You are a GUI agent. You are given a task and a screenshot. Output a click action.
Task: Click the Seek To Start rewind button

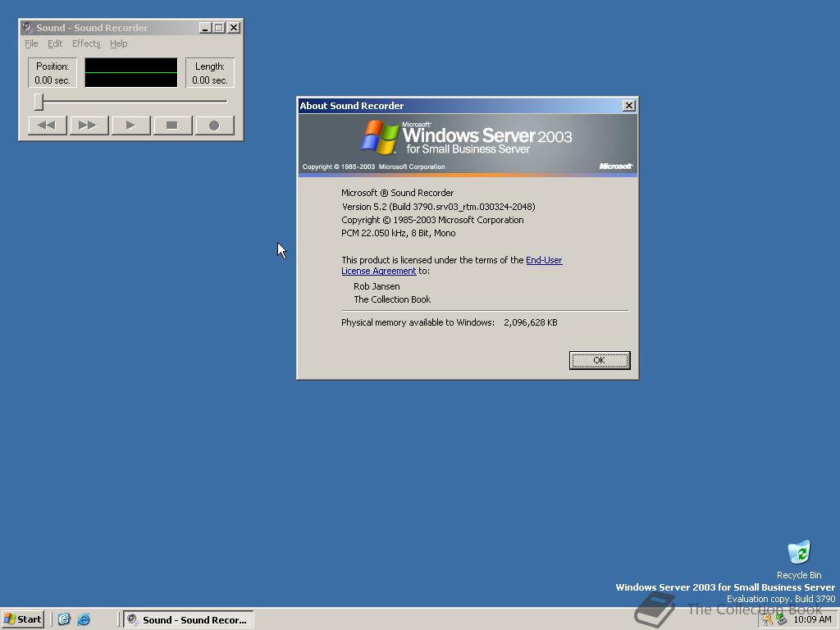point(47,126)
